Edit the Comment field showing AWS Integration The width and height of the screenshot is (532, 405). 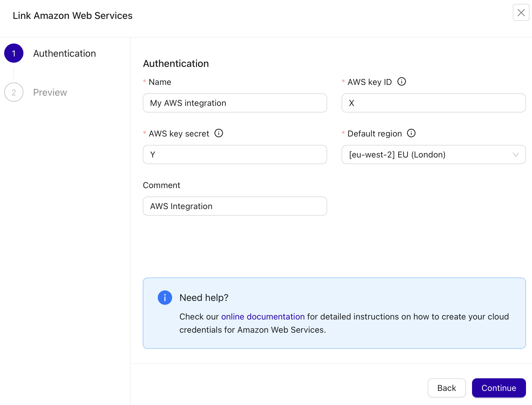[x=235, y=206]
